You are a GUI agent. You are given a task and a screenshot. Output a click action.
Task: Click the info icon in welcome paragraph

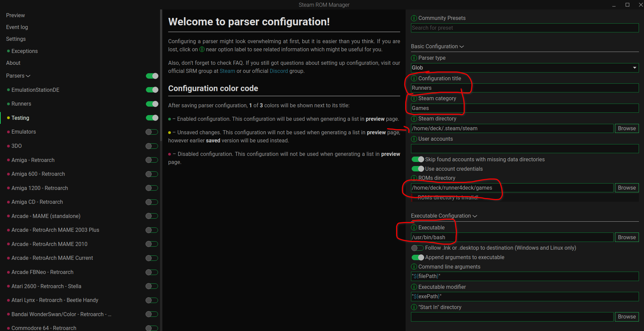[x=202, y=49]
